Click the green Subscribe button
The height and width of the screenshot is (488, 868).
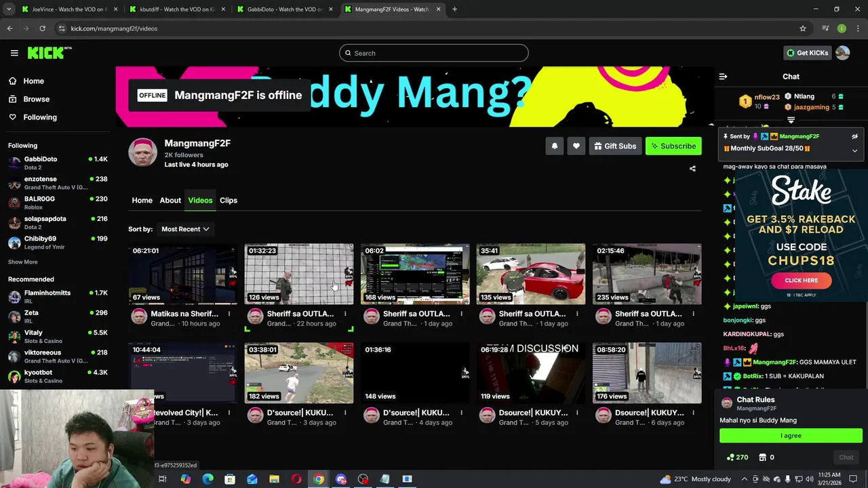[x=673, y=146]
